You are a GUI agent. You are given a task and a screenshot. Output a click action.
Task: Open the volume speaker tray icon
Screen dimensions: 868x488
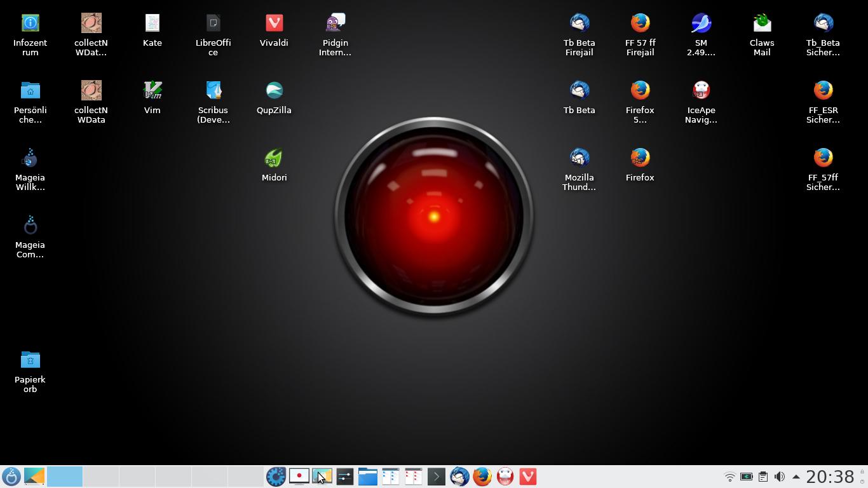point(780,477)
